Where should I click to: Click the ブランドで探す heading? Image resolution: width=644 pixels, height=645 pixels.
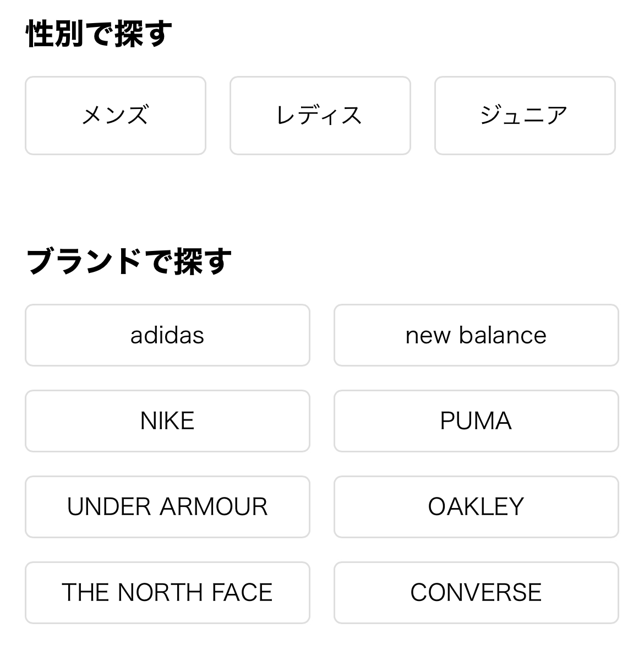tap(129, 261)
